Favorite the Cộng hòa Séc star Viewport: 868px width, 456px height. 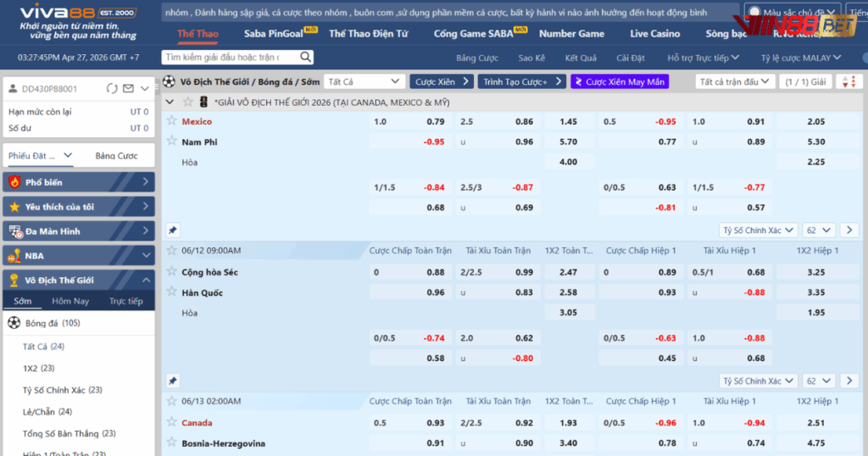tap(171, 271)
